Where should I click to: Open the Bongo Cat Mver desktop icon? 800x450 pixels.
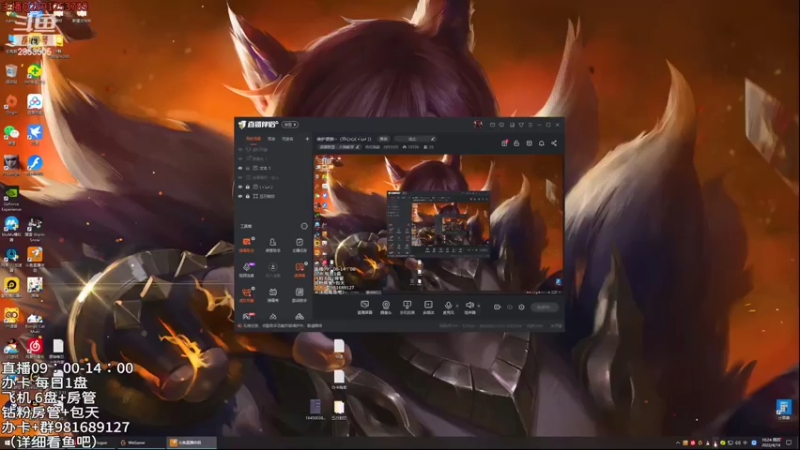pos(35,323)
